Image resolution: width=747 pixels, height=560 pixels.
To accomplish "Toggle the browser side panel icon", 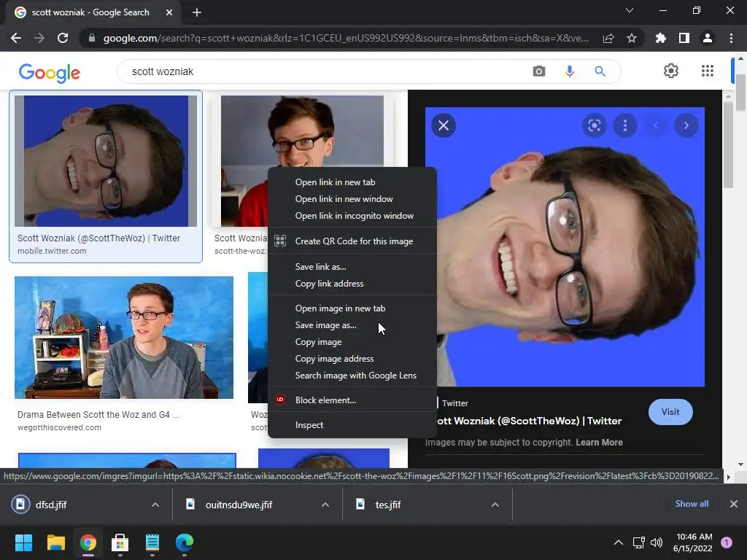I will [x=684, y=38].
